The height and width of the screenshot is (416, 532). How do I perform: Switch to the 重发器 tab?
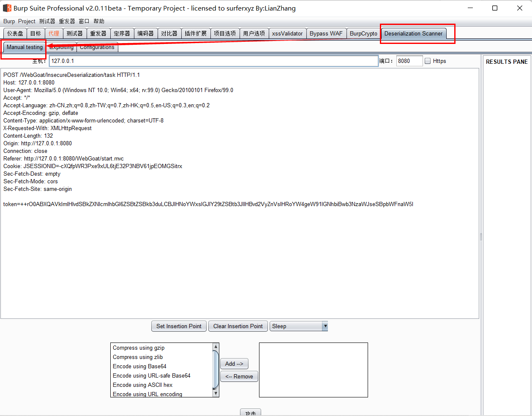coord(98,33)
